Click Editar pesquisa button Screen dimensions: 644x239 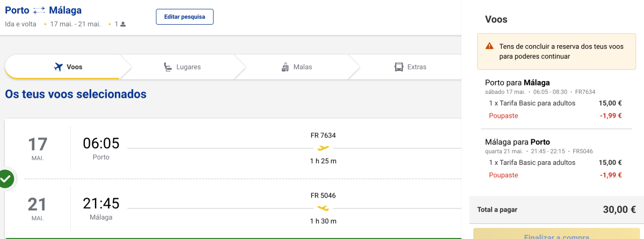[185, 17]
